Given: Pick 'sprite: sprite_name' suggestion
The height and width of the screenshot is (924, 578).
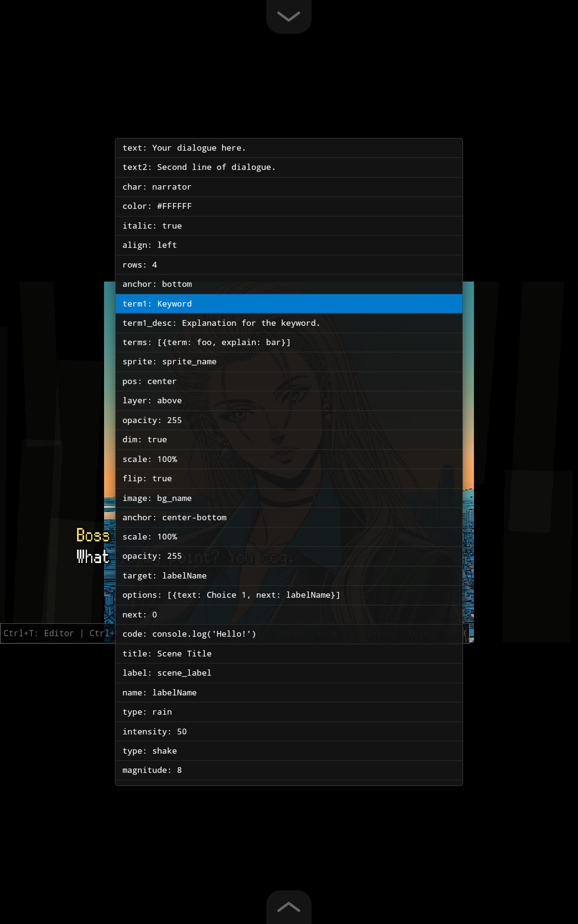Looking at the screenshot, I should click(x=289, y=362).
